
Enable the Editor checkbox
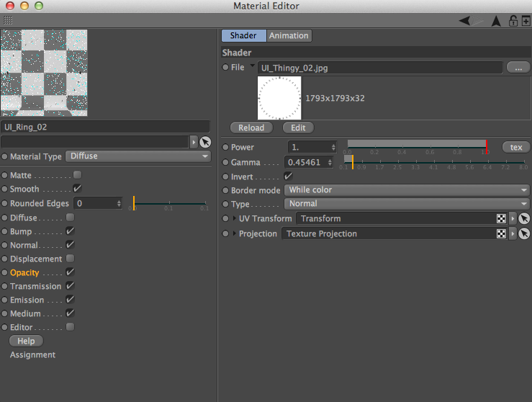(x=71, y=326)
